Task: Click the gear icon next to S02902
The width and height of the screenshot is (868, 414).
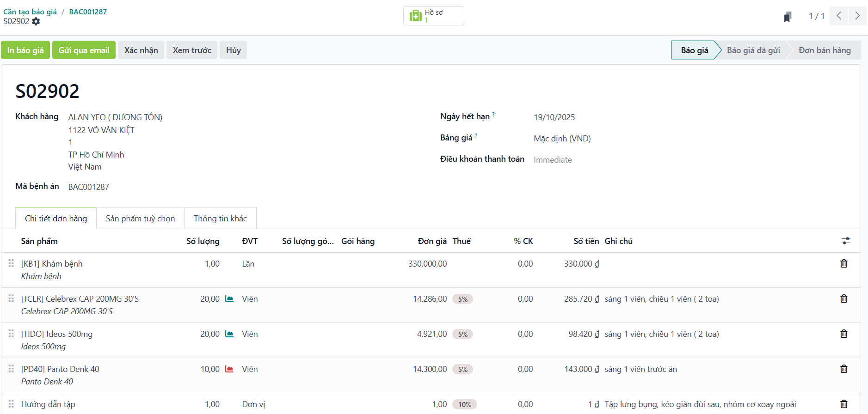Action: pos(36,21)
